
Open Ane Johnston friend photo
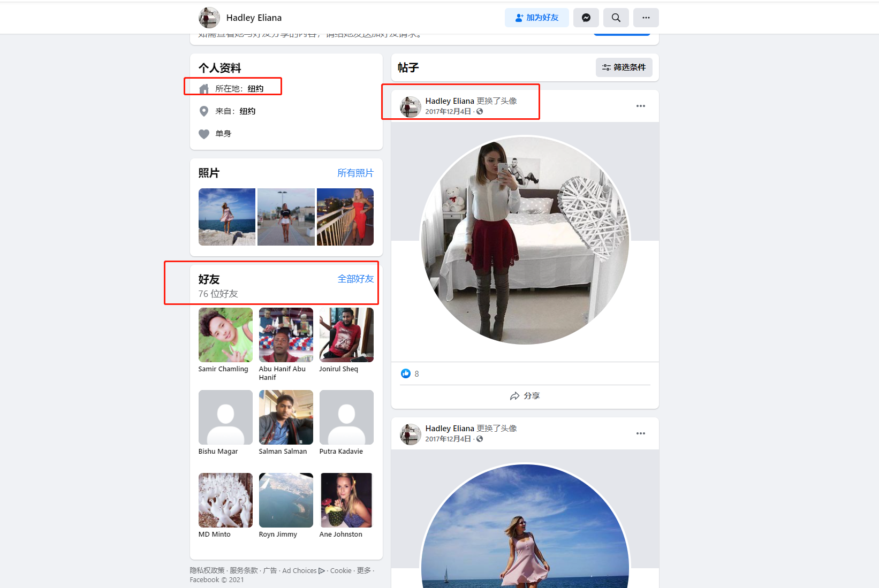click(346, 500)
